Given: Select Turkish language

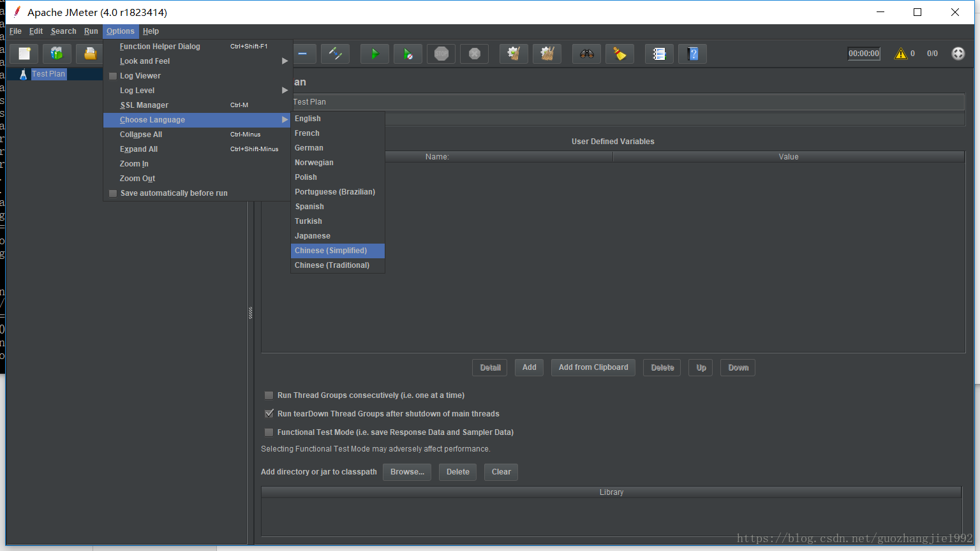Looking at the screenshot, I should tap(338, 221).
